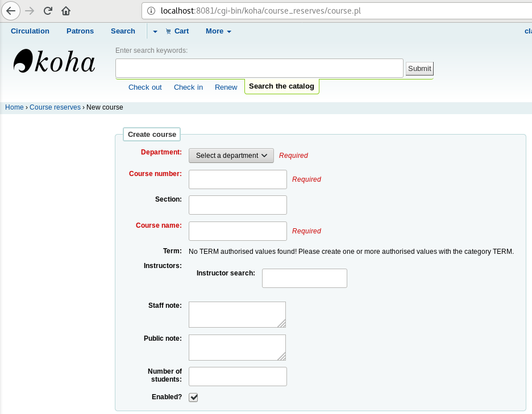Click the browser back arrow button
Screen dimensions: 532x414
coord(11,11)
